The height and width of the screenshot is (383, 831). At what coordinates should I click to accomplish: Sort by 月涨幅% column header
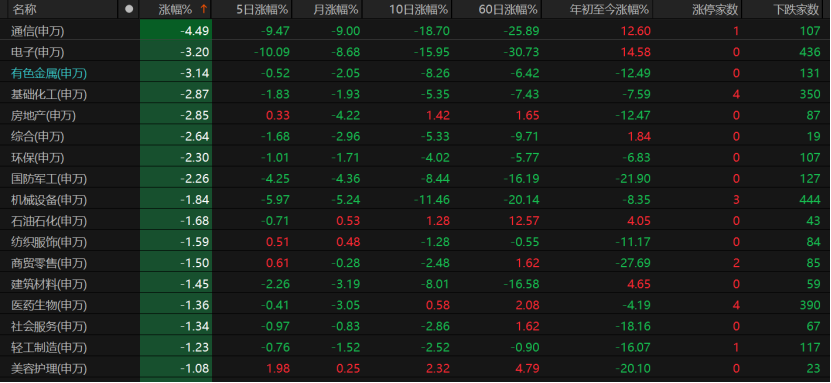click(x=336, y=9)
